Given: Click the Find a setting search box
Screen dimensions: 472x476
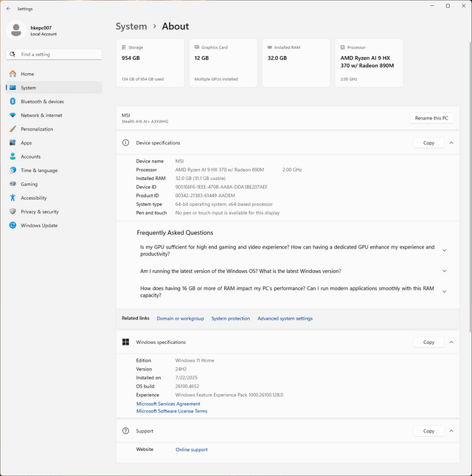Looking at the screenshot, I should [54, 55].
